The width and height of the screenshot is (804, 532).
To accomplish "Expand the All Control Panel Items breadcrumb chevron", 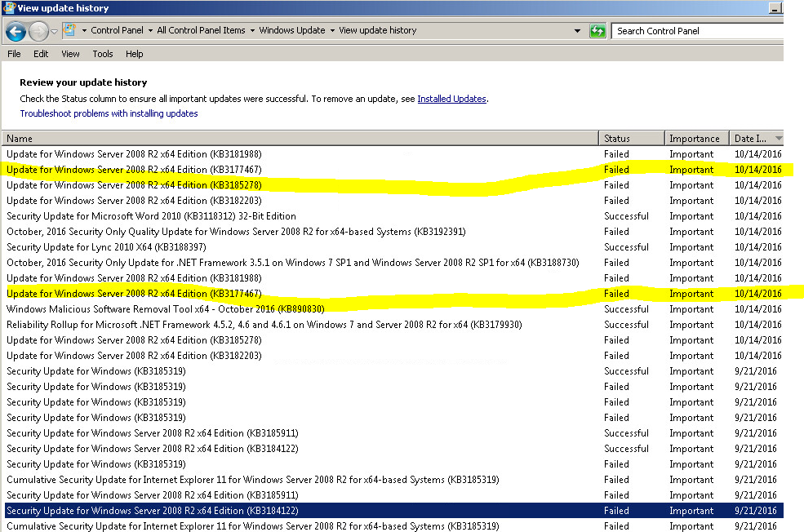I will [x=253, y=30].
